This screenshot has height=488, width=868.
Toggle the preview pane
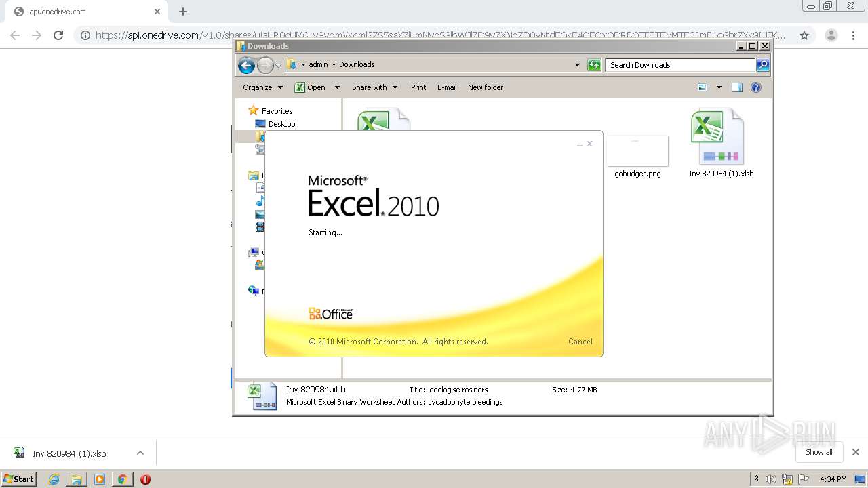(737, 87)
